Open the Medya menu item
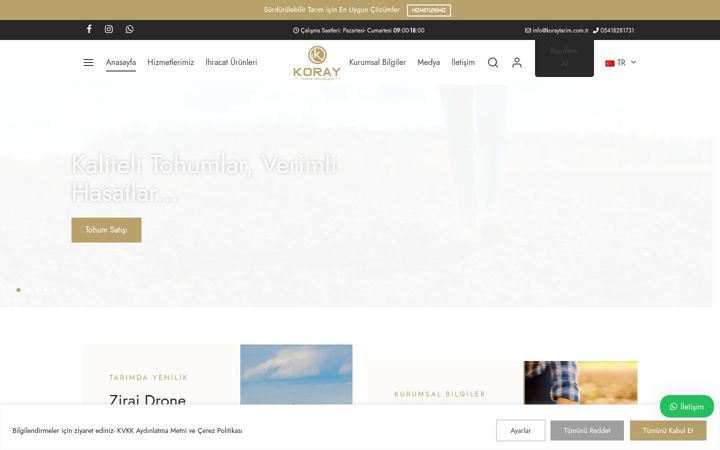Screen dimensions: 720x450 428,62
